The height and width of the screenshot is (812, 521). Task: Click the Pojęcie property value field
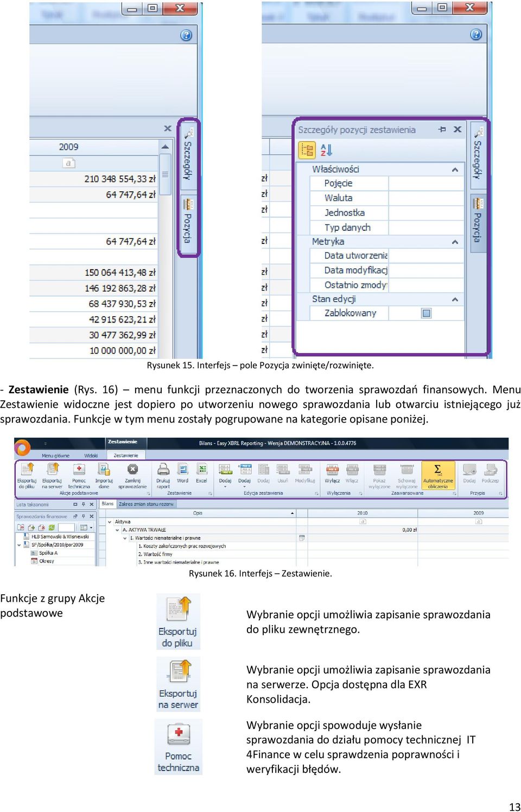(x=426, y=184)
